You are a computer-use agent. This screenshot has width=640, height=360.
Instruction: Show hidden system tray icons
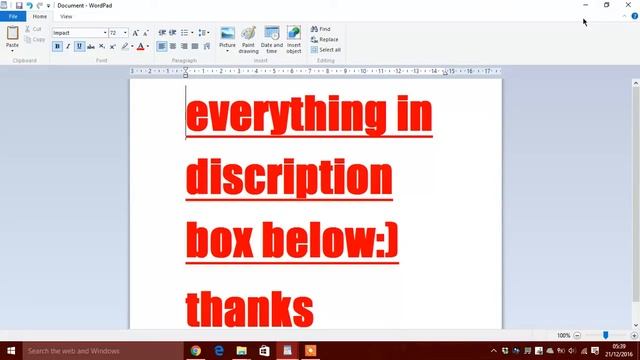click(x=493, y=351)
